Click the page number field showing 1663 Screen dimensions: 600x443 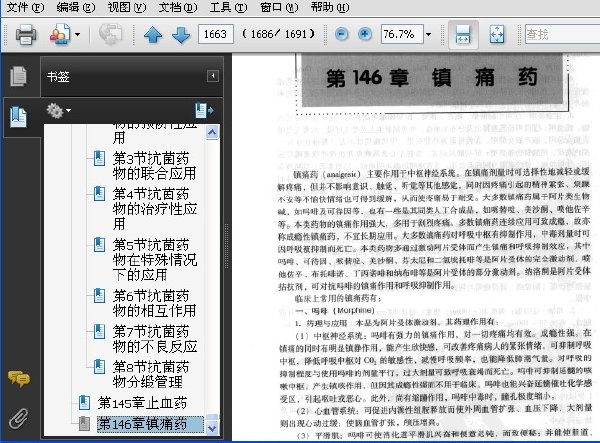(217, 35)
